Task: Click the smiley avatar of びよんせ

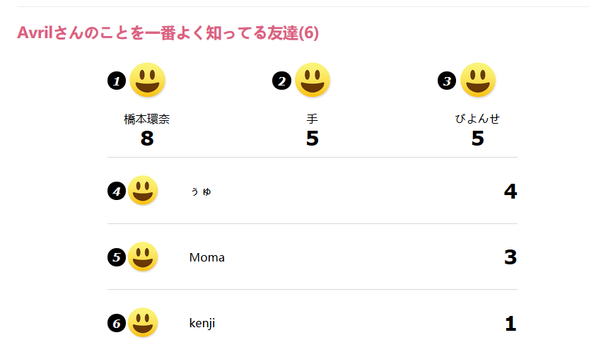Action: 478,80
